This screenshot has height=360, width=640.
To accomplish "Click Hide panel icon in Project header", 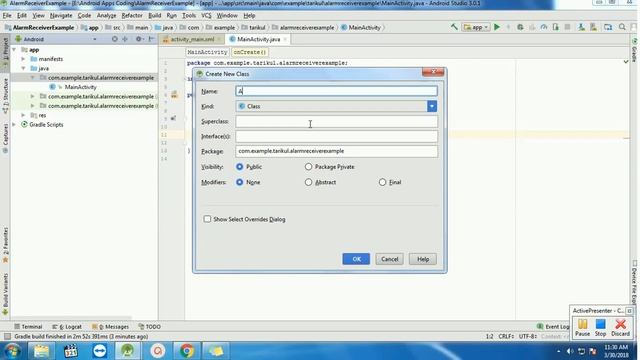I will (x=151, y=39).
